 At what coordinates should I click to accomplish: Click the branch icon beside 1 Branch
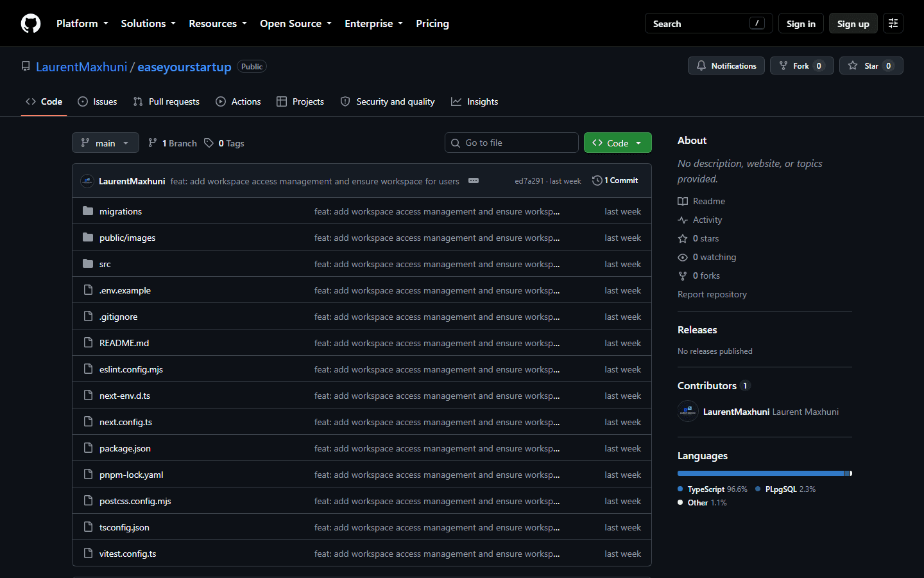(x=153, y=143)
